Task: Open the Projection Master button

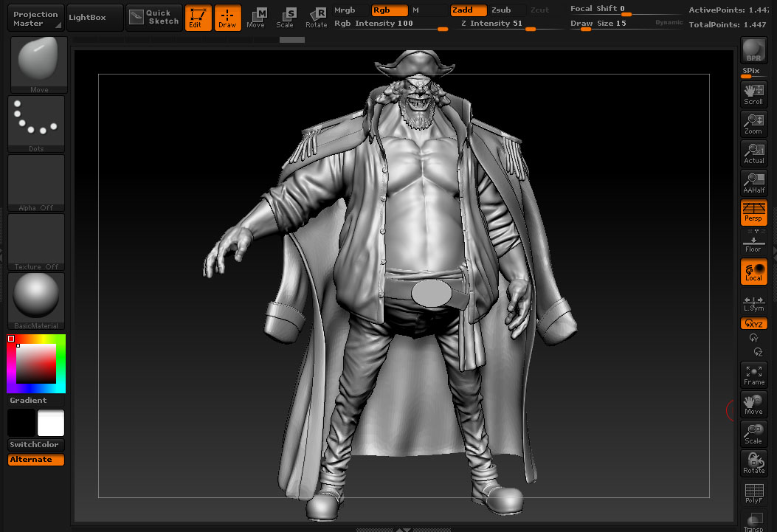Action: pyautogui.click(x=35, y=18)
